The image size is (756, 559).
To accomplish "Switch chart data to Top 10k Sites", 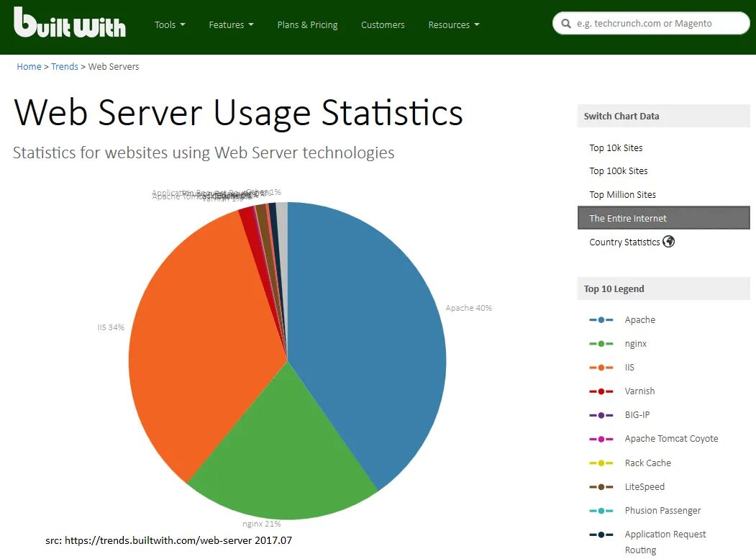I will click(616, 147).
